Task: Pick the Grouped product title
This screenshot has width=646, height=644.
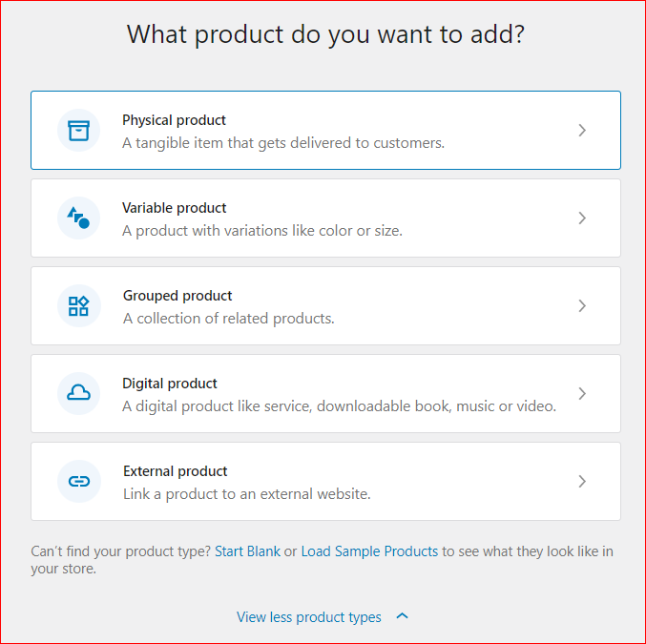Action: coord(177,296)
